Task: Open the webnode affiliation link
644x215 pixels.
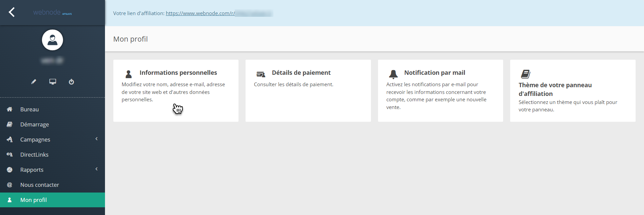Action: pos(200,13)
